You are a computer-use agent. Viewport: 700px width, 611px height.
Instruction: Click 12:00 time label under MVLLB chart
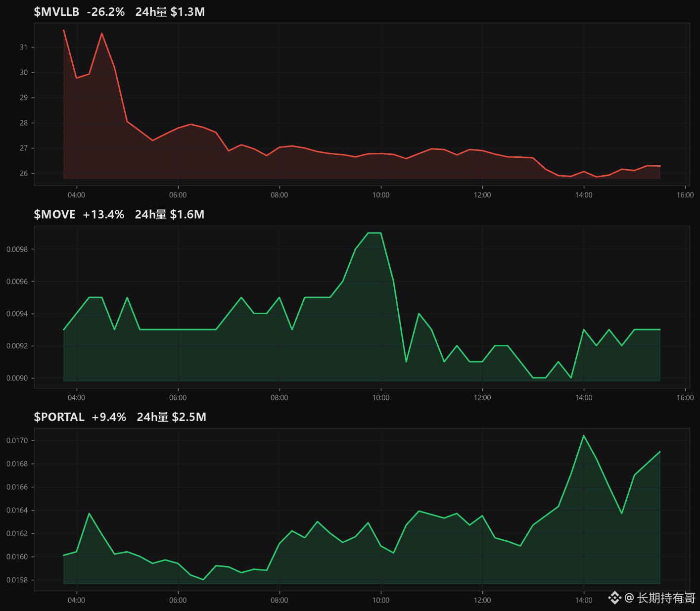tap(482, 195)
